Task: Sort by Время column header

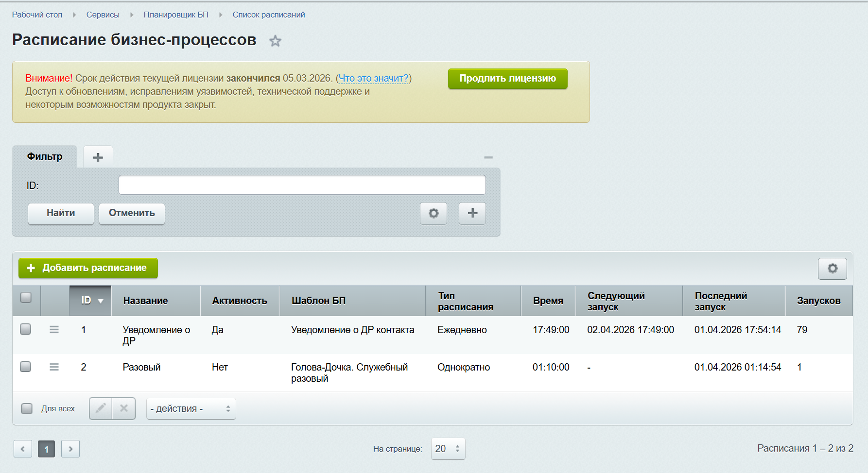Action: pyautogui.click(x=548, y=301)
